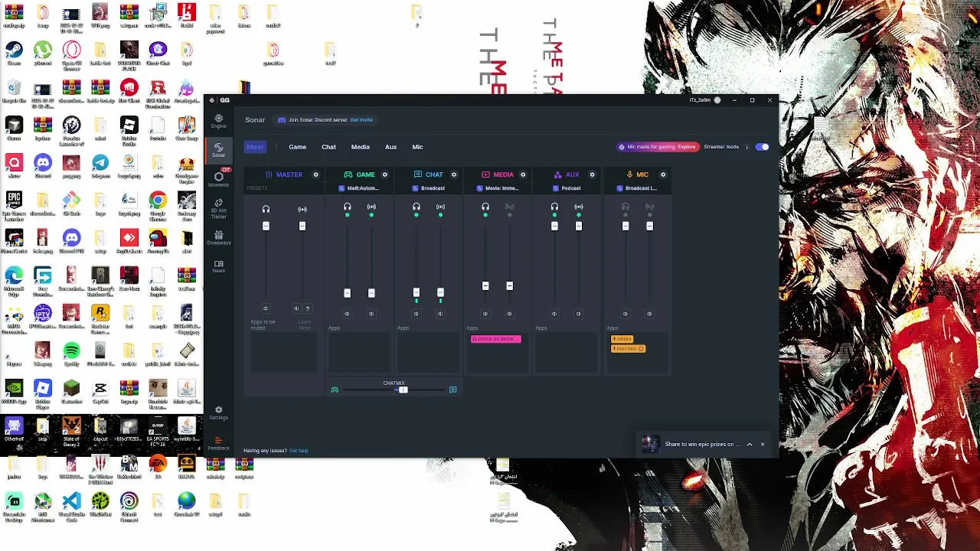
Task: Click the OPERA GX app tag in MEDIA
Action: [x=496, y=339]
